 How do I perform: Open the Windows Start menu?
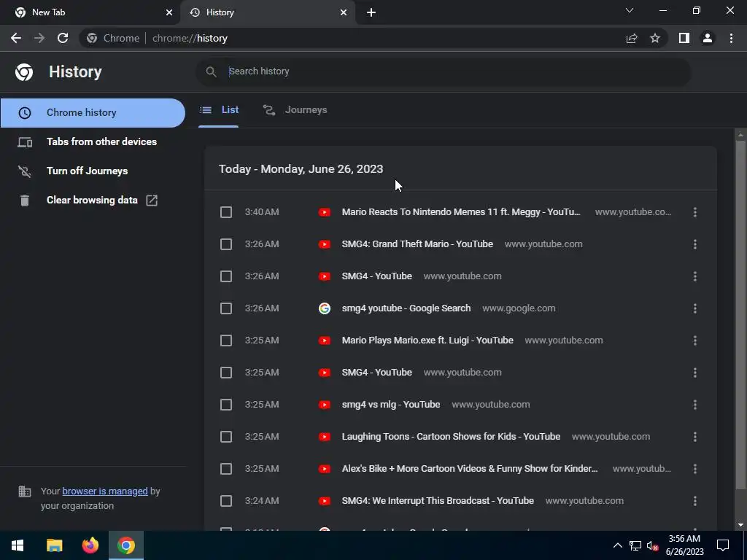tap(18, 545)
